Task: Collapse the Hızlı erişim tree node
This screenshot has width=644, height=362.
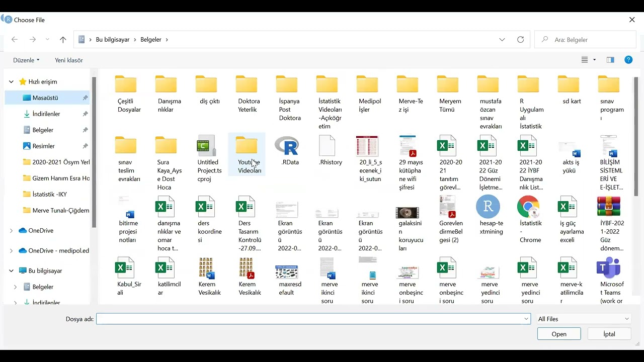Action: click(x=12, y=81)
